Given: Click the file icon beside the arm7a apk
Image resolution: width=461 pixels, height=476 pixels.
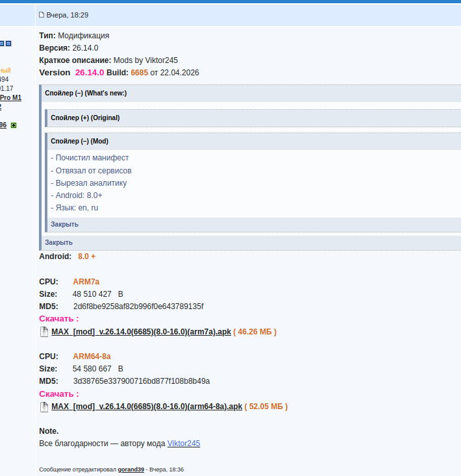Looking at the screenshot, I should pos(44,332).
